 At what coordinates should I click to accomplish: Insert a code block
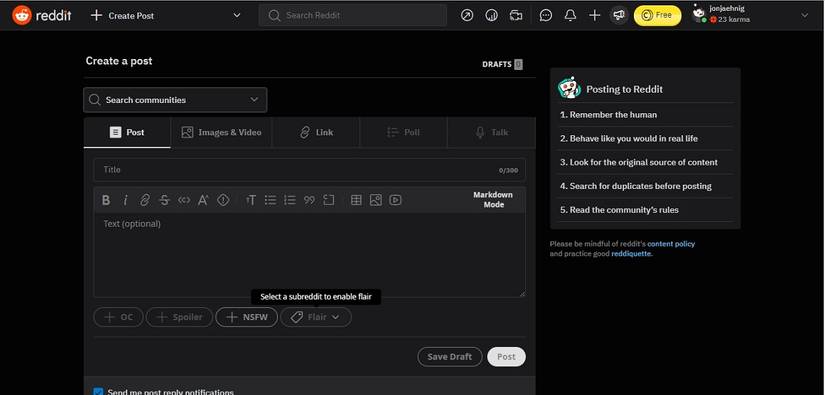pos(329,200)
